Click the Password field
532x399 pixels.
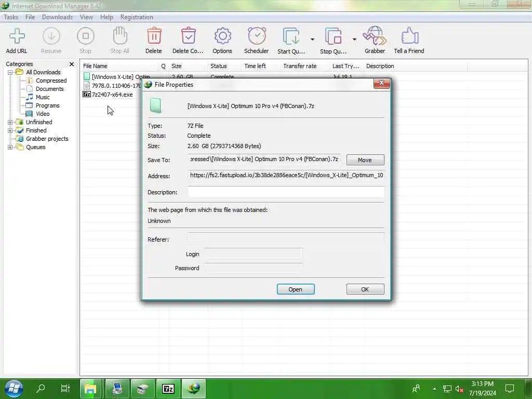254,268
